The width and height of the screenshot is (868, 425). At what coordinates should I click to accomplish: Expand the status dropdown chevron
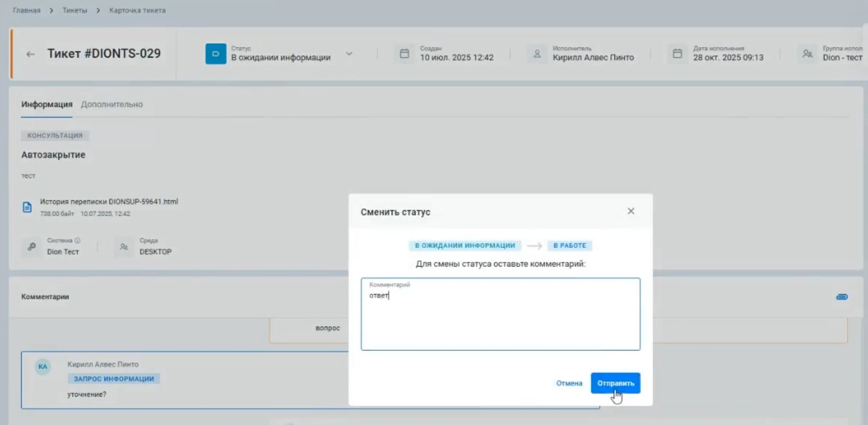point(349,54)
